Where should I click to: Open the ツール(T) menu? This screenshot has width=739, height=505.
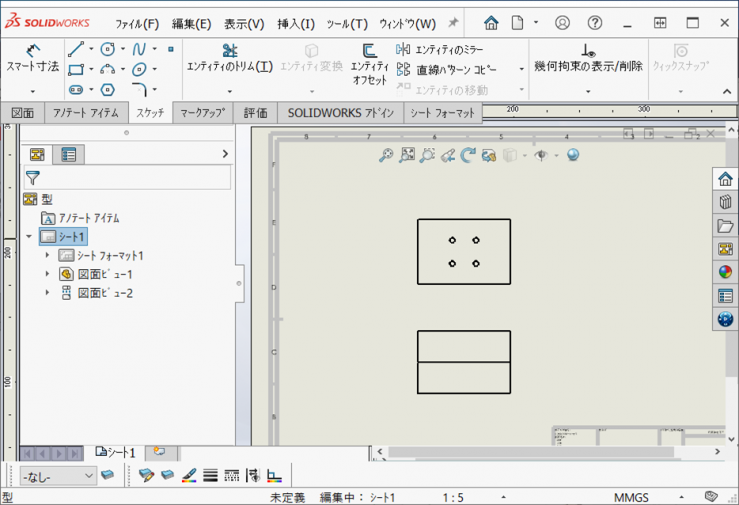[x=347, y=24]
